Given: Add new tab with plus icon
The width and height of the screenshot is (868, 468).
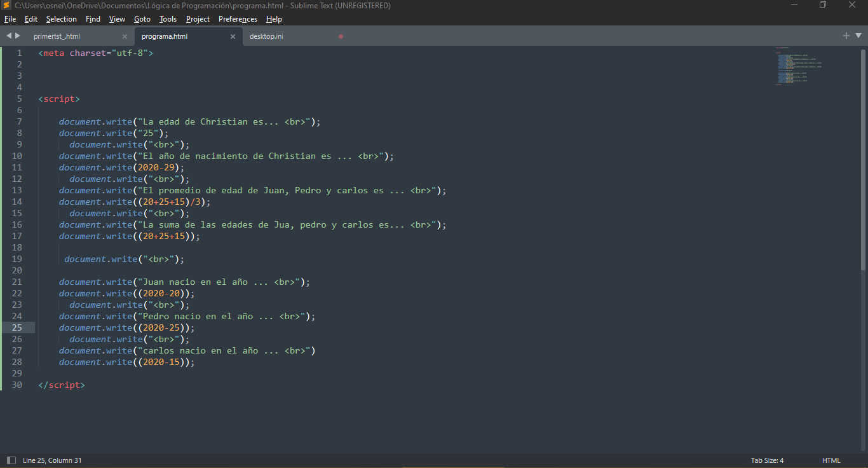Looking at the screenshot, I should click(x=846, y=36).
